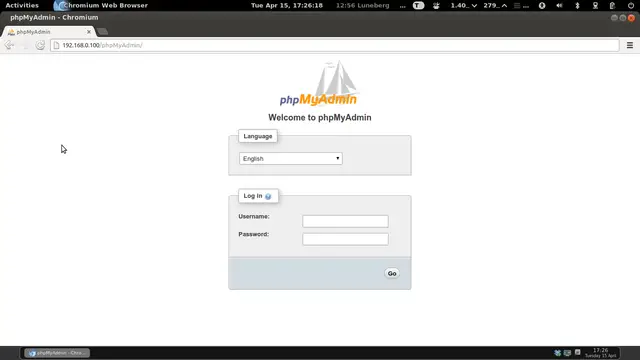
Task: Click the Password input field
Action: (x=345, y=239)
